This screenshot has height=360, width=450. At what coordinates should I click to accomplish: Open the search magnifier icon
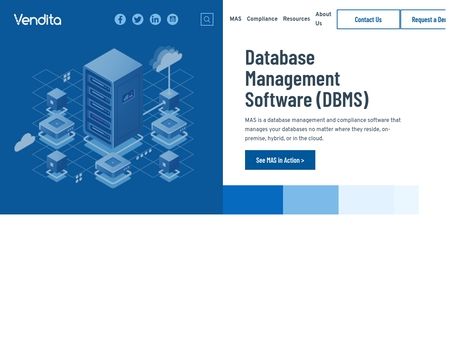coord(207,19)
